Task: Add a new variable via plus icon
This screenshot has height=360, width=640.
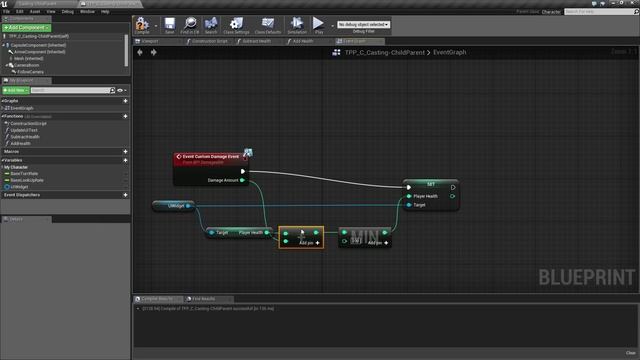Action: (x=125, y=160)
